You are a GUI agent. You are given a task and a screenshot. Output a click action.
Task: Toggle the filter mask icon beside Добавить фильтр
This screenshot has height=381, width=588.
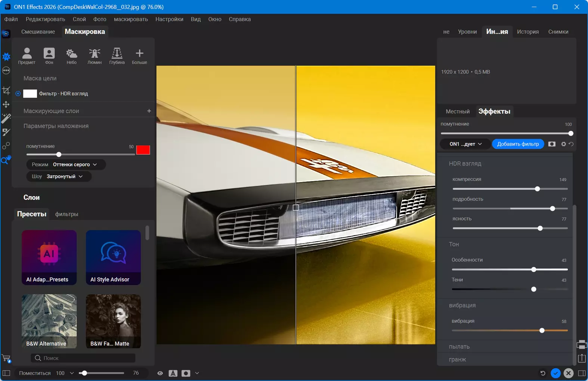pyautogui.click(x=552, y=144)
